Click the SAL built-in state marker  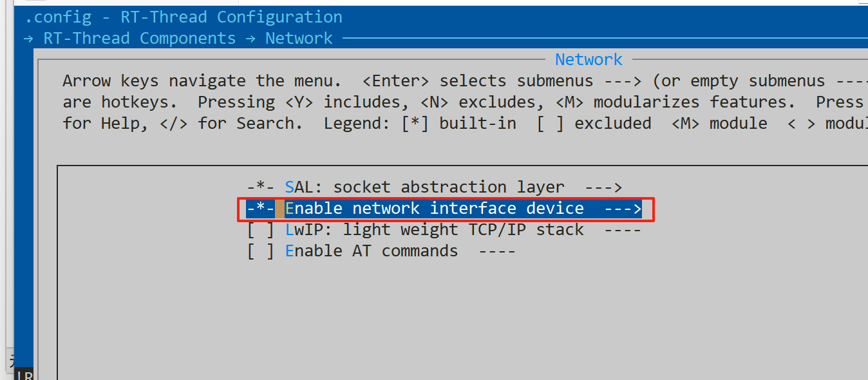click(261, 187)
